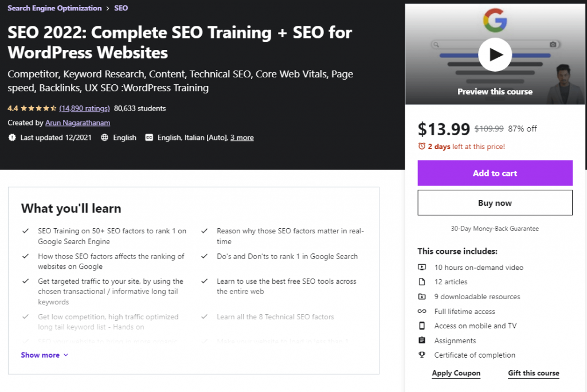Add the course to cart
587x392 pixels.
(495, 173)
